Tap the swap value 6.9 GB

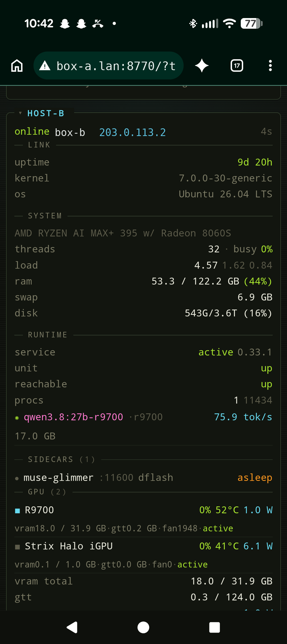pyautogui.click(x=255, y=297)
